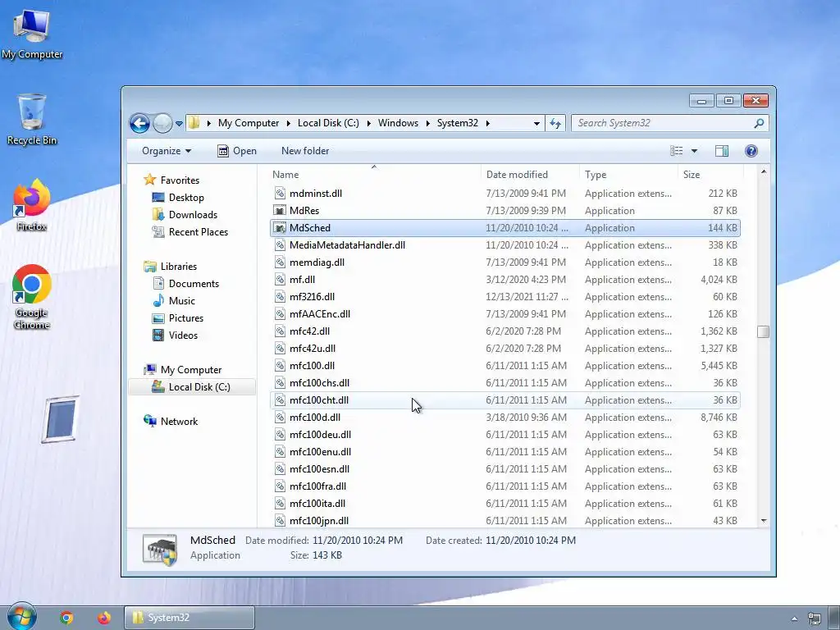Sort by Date modified column header
This screenshot has width=840, height=630.
(530, 175)
